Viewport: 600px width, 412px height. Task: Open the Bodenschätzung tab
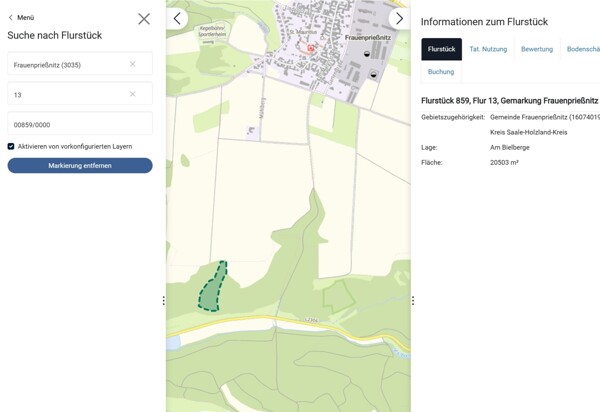[582, 49]
